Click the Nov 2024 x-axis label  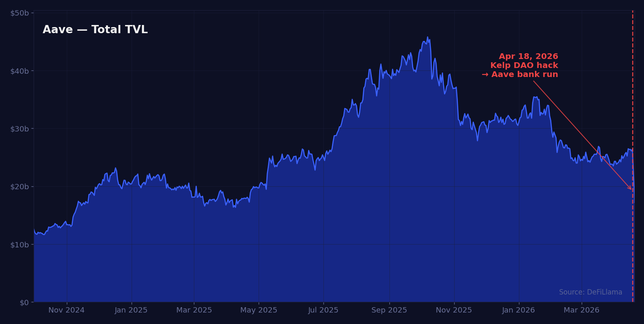66,310
